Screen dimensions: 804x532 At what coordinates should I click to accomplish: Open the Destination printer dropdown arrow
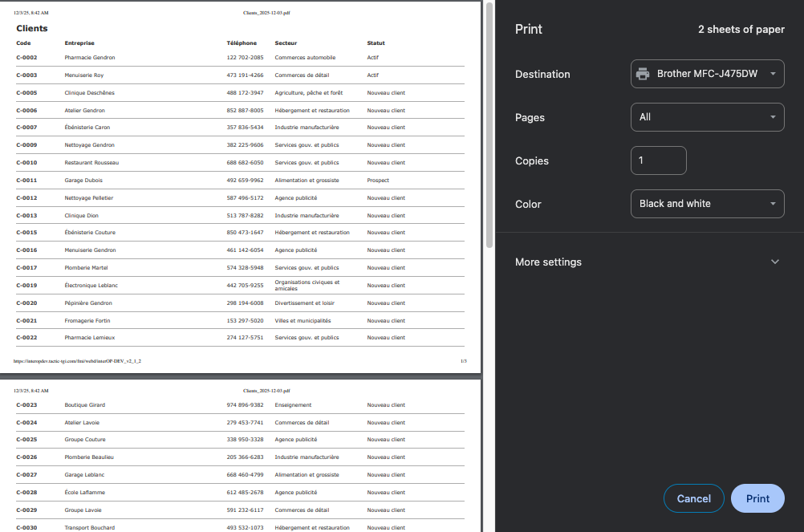(772, 74)
